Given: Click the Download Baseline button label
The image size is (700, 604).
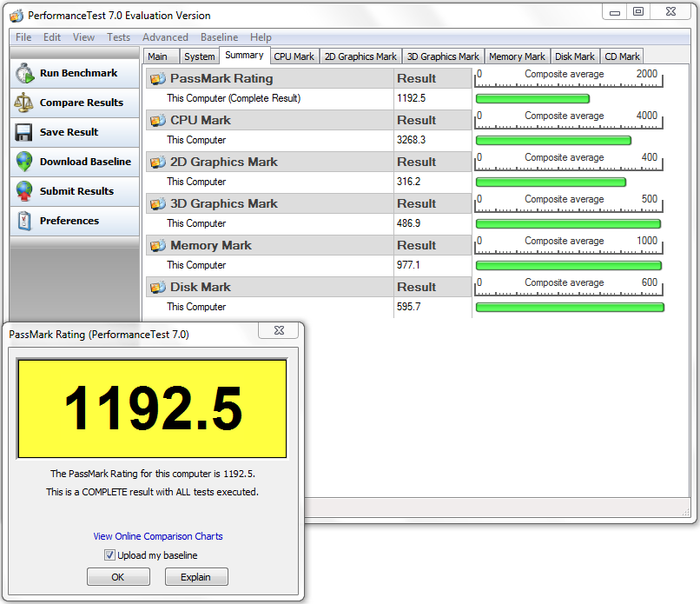Looking at the screenshot, I should point(85,162).
